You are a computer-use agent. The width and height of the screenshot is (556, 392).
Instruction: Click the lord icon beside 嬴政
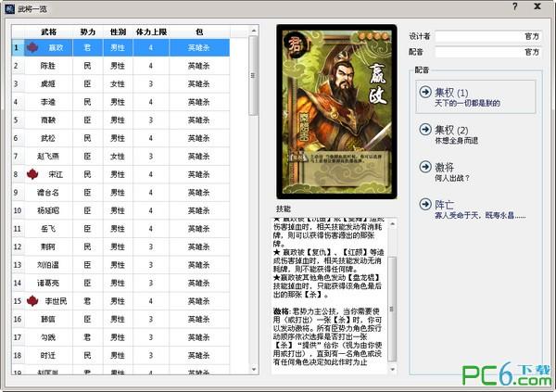[x=32, y=47]
